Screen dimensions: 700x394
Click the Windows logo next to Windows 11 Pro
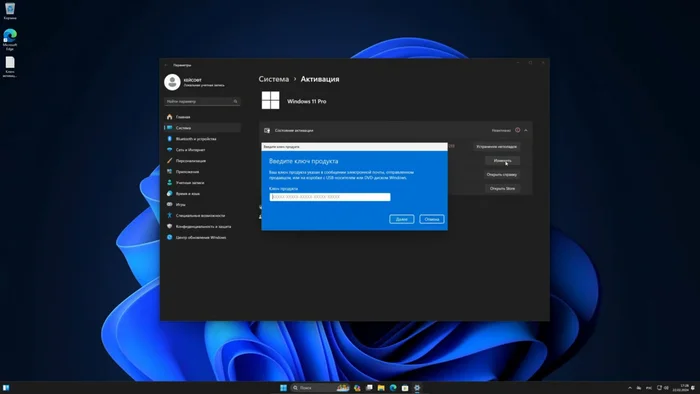(x=271, y=100)
